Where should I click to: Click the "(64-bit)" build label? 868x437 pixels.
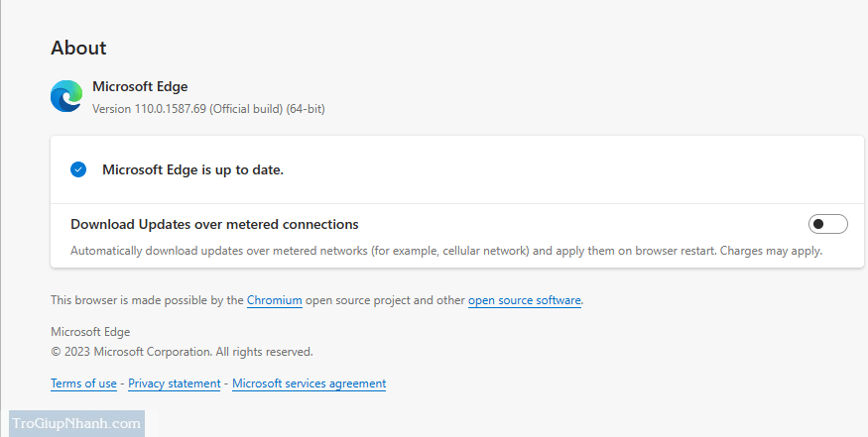tap(306, 108)
